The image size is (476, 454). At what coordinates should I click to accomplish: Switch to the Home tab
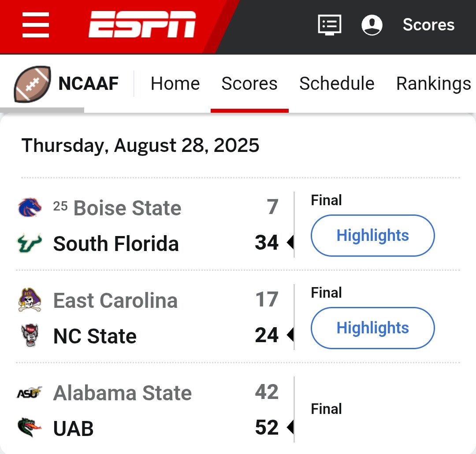175,84
